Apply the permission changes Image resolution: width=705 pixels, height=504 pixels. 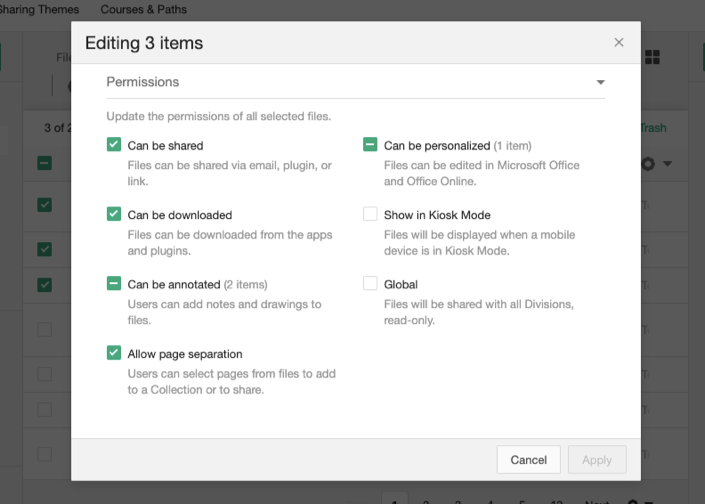tap(597, 459)
